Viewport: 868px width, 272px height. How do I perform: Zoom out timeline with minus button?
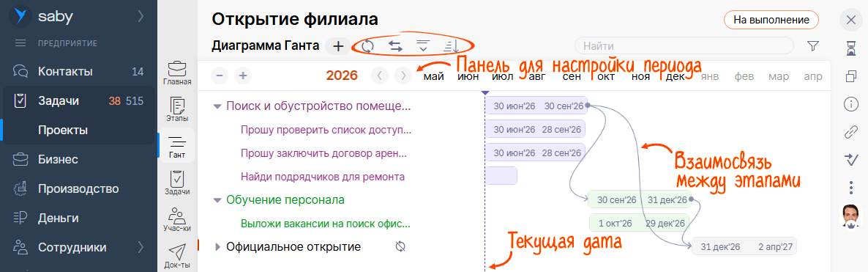(220, 76)
